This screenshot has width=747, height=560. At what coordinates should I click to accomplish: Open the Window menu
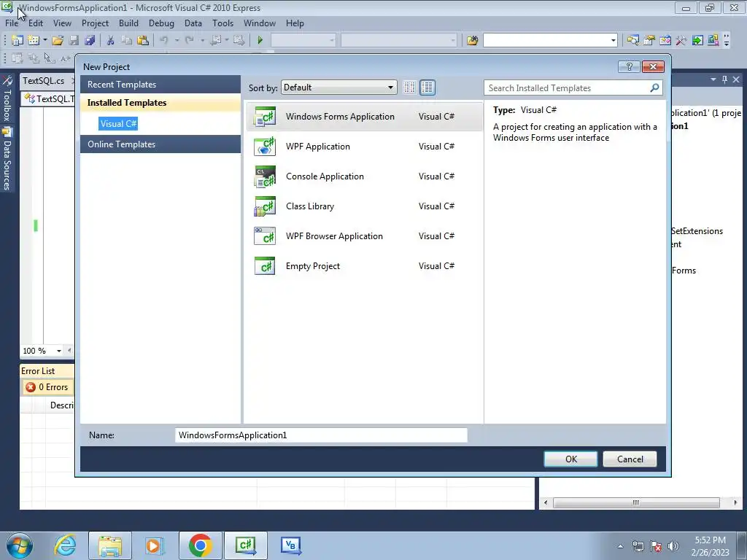tap(260, 23)
